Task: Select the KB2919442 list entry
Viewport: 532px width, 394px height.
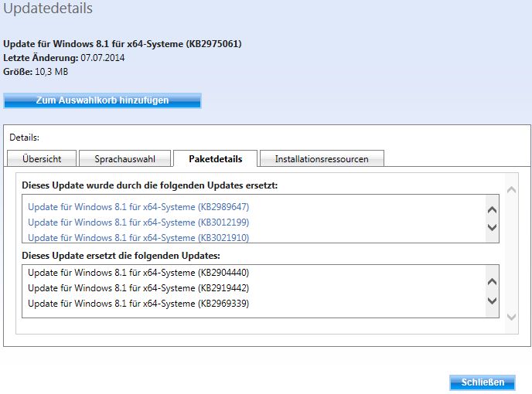Action: (x=138, y=288)
